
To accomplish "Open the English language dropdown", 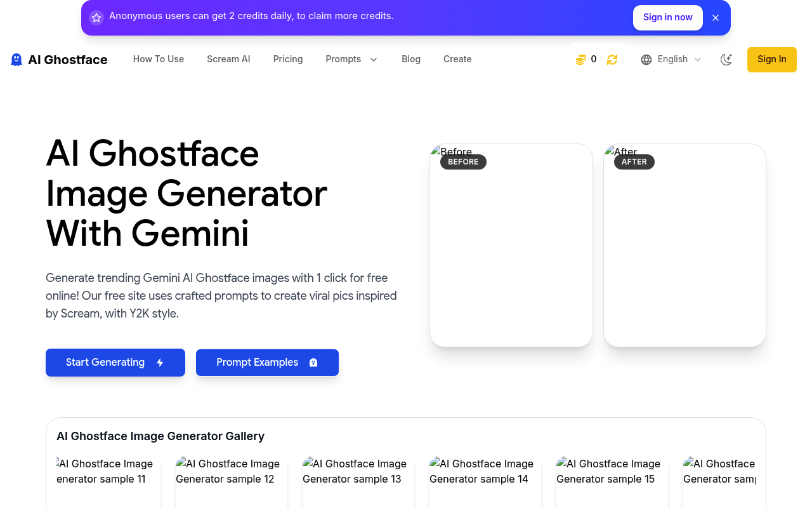I will [671, 59].
